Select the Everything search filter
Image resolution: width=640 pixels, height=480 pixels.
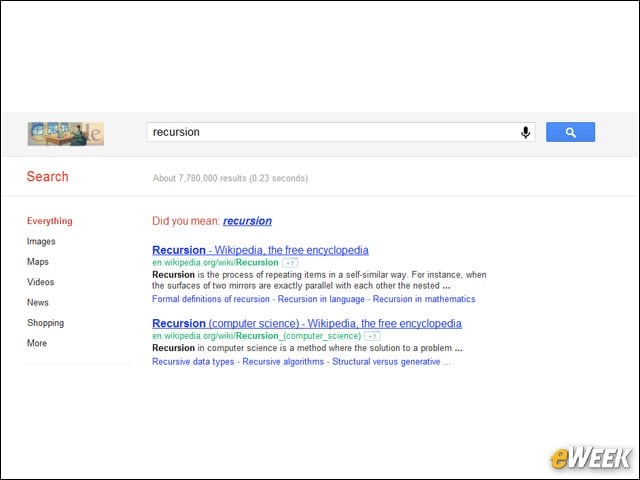click(x=50, y=221)
